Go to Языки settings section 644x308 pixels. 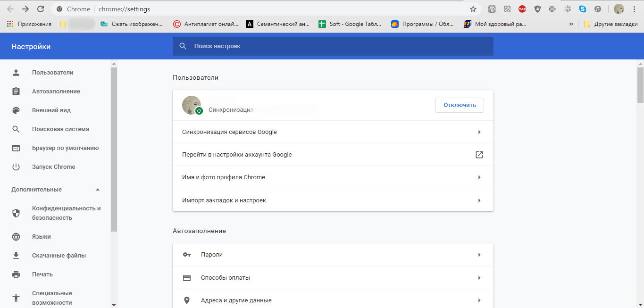point(42,237)
